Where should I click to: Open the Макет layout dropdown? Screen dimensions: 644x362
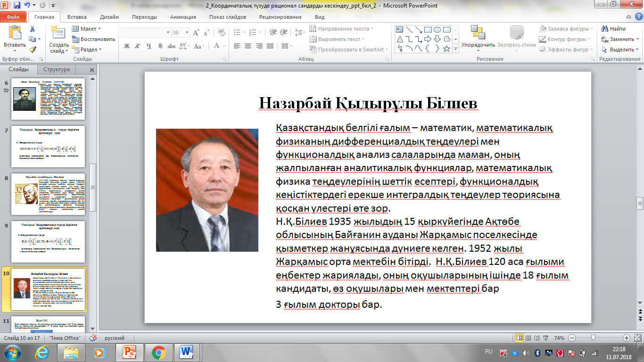point(87,29)
